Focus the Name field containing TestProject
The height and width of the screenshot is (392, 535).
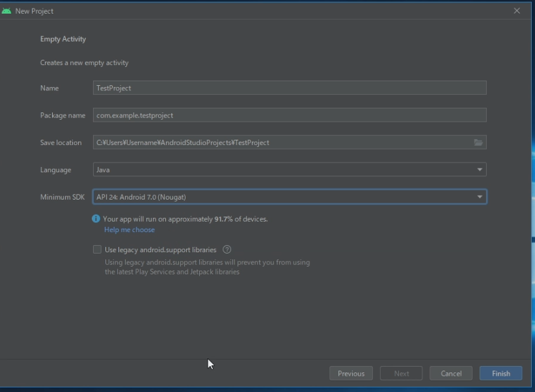pos(290,88)
